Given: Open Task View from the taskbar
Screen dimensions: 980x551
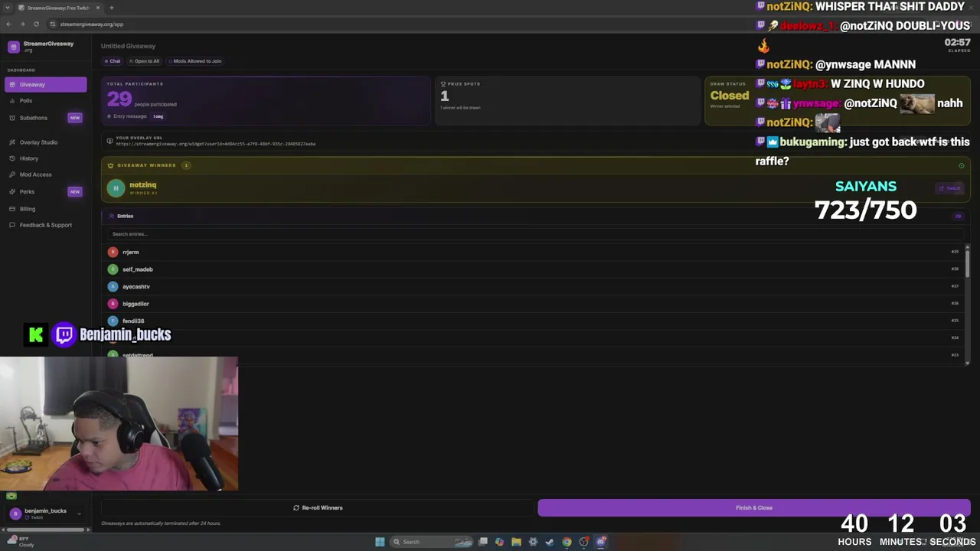Looking at the screenshot, I should point(483,542).
